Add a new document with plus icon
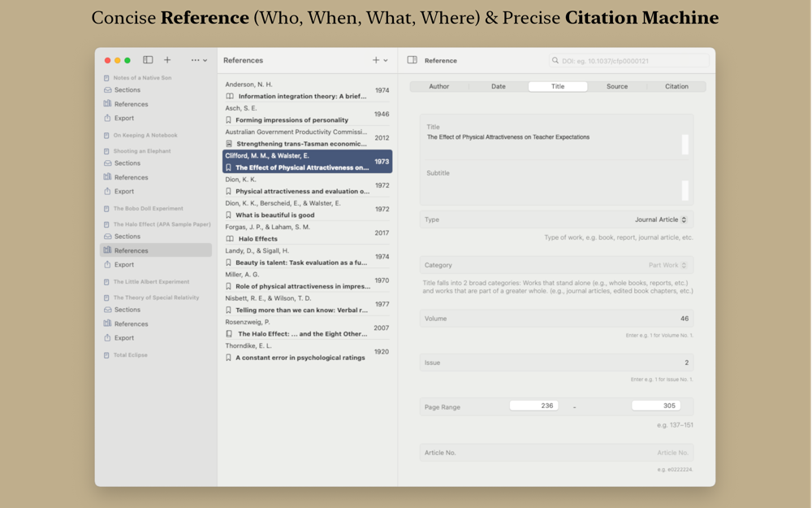Image resolution: width=812 pixels, height=508 pixels. tap(167, 60)
